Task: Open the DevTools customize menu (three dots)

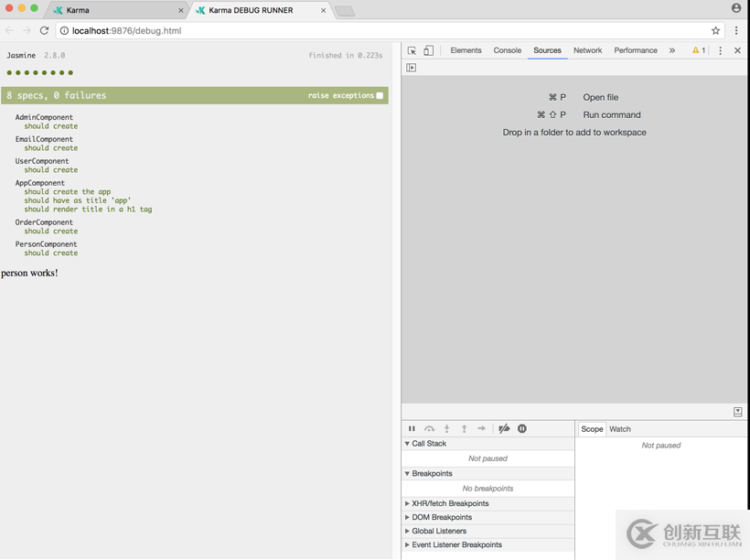Action: point(721,50)
